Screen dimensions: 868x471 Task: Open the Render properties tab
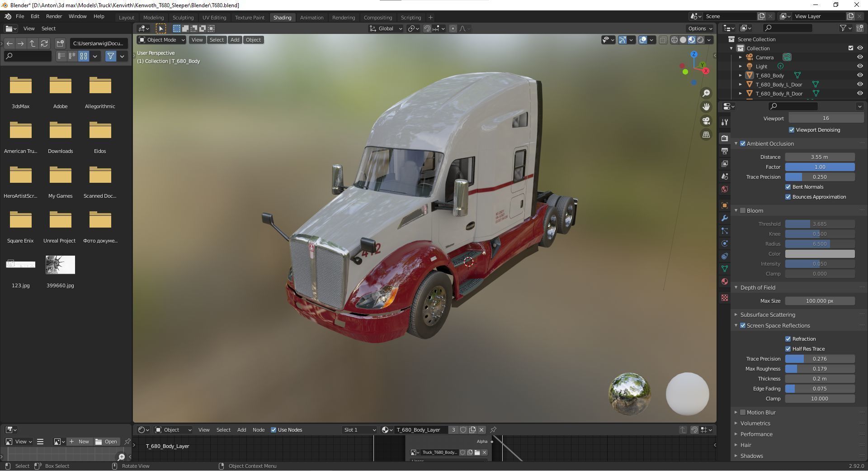[725, 138]
